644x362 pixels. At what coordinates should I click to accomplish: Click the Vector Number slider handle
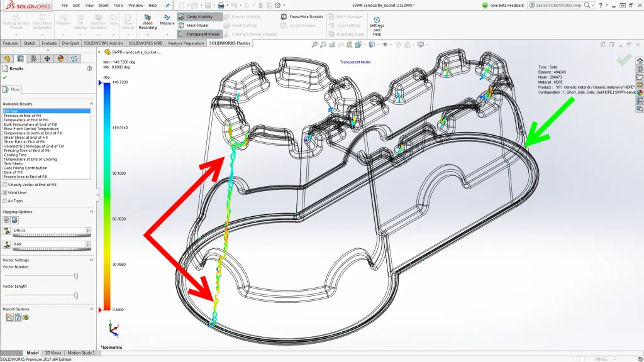point(76,276)
